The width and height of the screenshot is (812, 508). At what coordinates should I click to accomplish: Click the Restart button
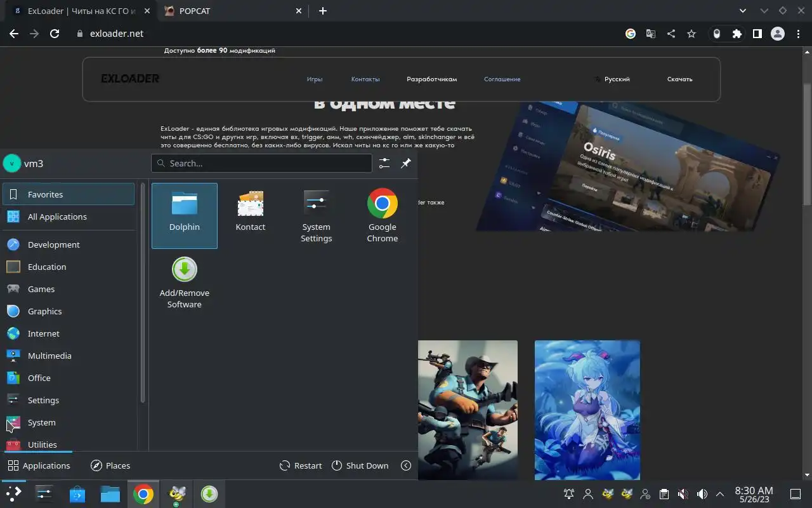[301, 465]
